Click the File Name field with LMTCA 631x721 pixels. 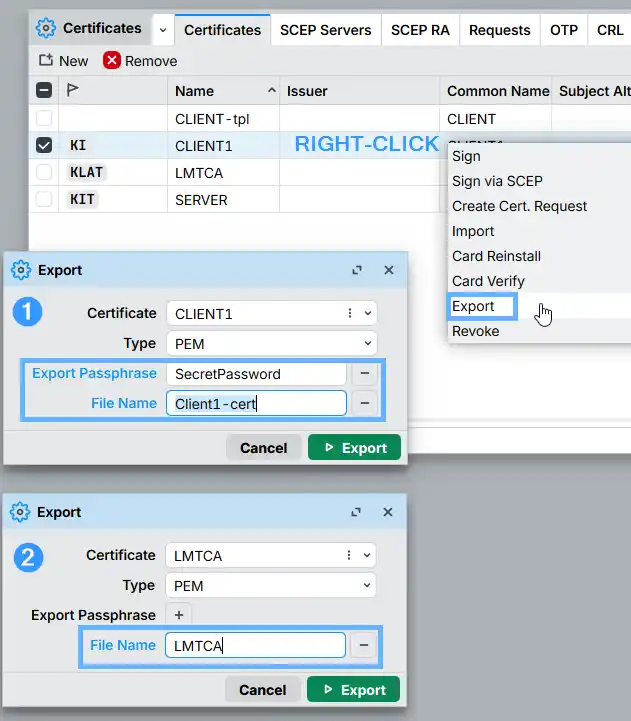(x=255, y=645)
